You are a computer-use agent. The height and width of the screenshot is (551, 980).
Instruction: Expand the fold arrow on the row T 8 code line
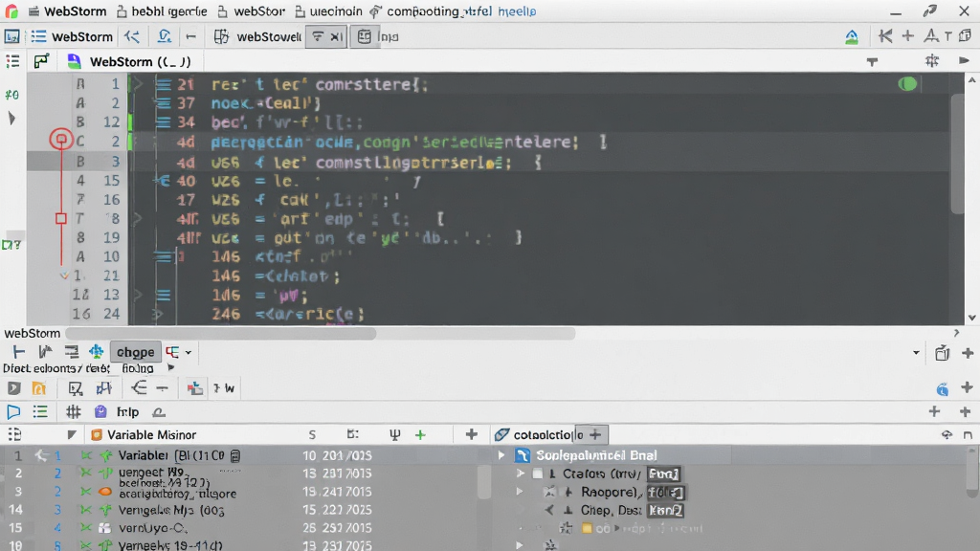pyautogui.click(x=138, y=219)
